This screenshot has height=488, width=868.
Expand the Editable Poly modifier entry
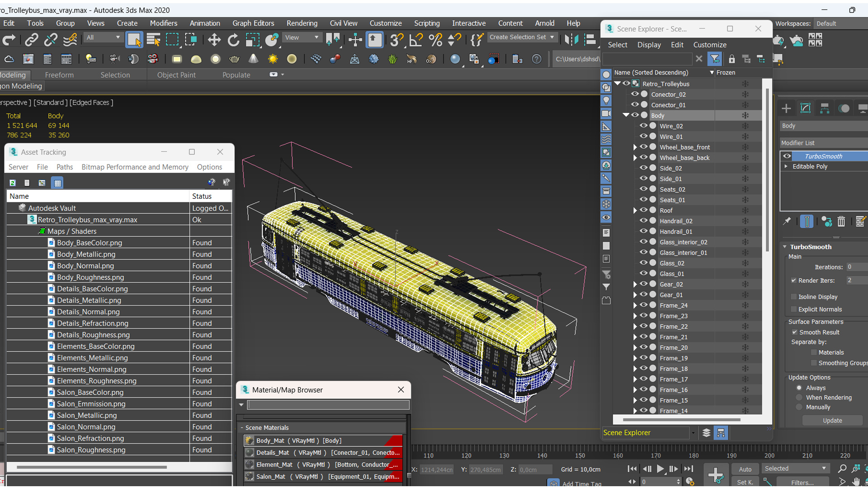point(786,166)
